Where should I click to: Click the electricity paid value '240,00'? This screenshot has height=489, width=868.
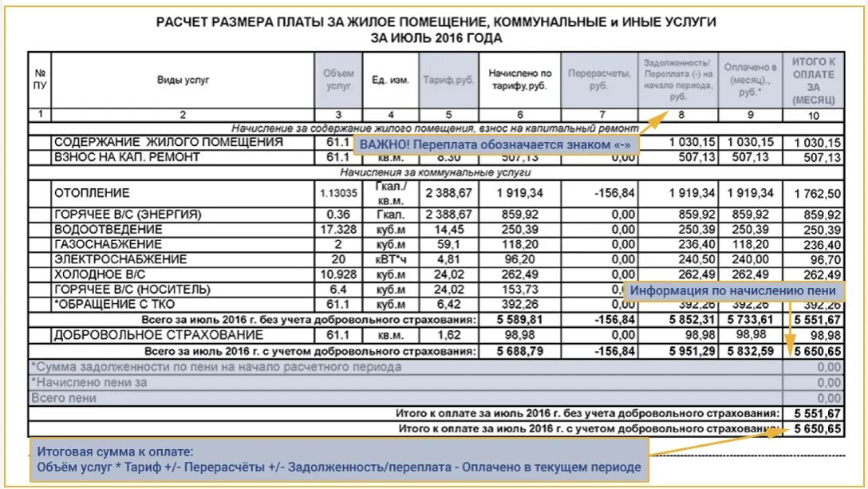pos(750,260)
